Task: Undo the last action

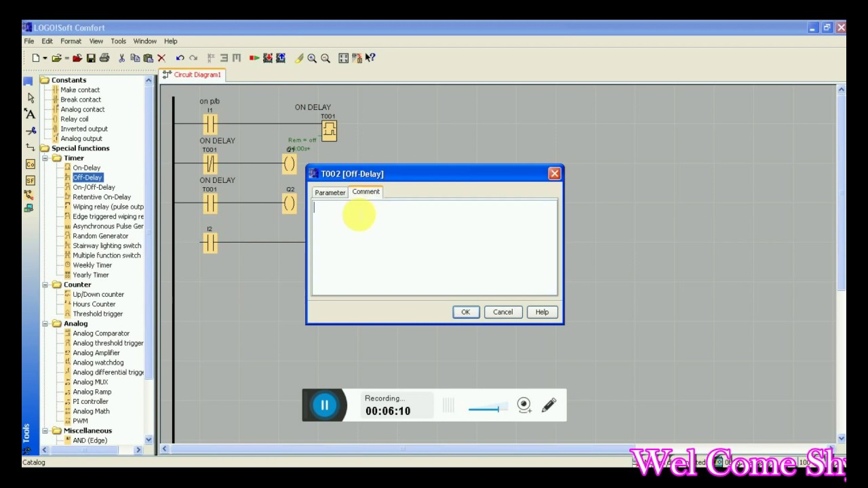Action: click(x=180, y=58)
